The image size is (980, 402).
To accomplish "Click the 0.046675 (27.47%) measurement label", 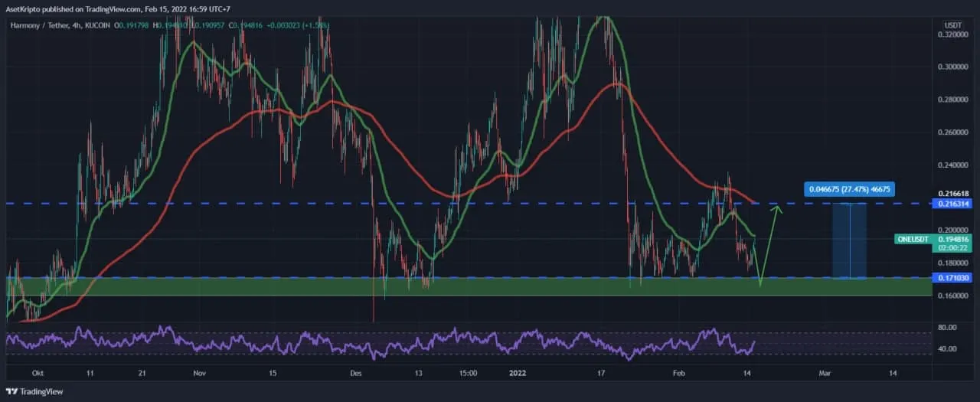I will click(848, 189).
